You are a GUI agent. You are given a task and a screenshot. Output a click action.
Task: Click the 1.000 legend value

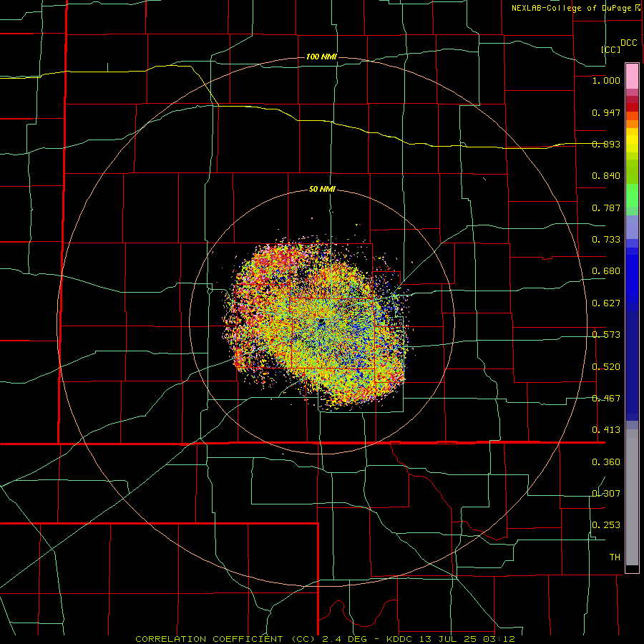606,80
